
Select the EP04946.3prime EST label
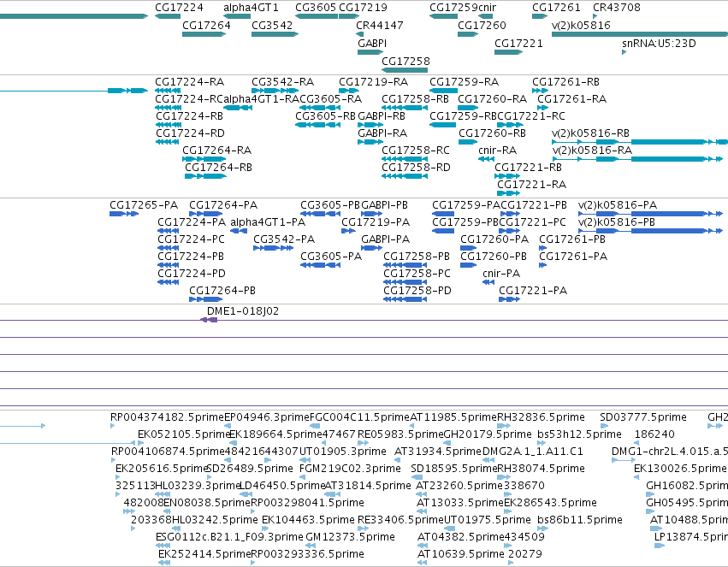point(267,417)
